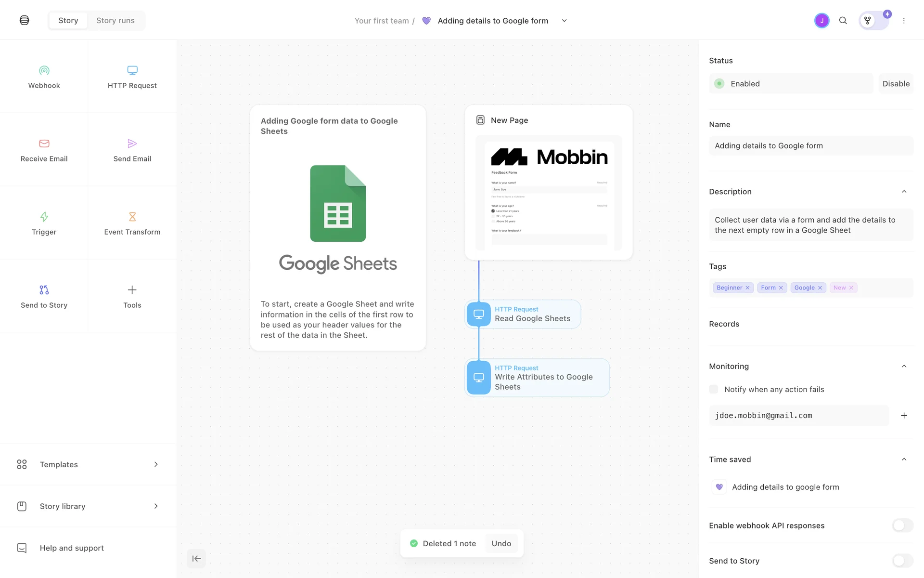Screen dimensions: 924x578
Task: Click Undo in the deleted note toast
Action: pos(501,543)
